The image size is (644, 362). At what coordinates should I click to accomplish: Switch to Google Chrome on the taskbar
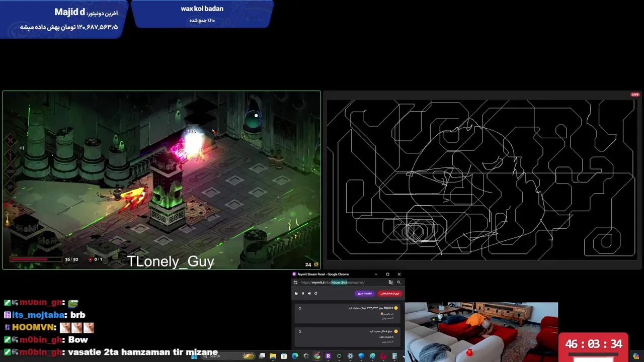[317, 356]
